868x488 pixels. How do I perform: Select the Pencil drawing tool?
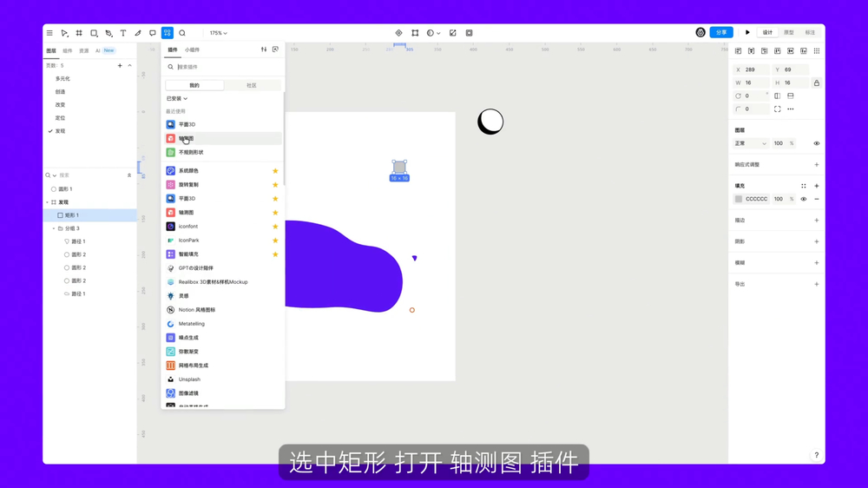[x=138, y=33]
